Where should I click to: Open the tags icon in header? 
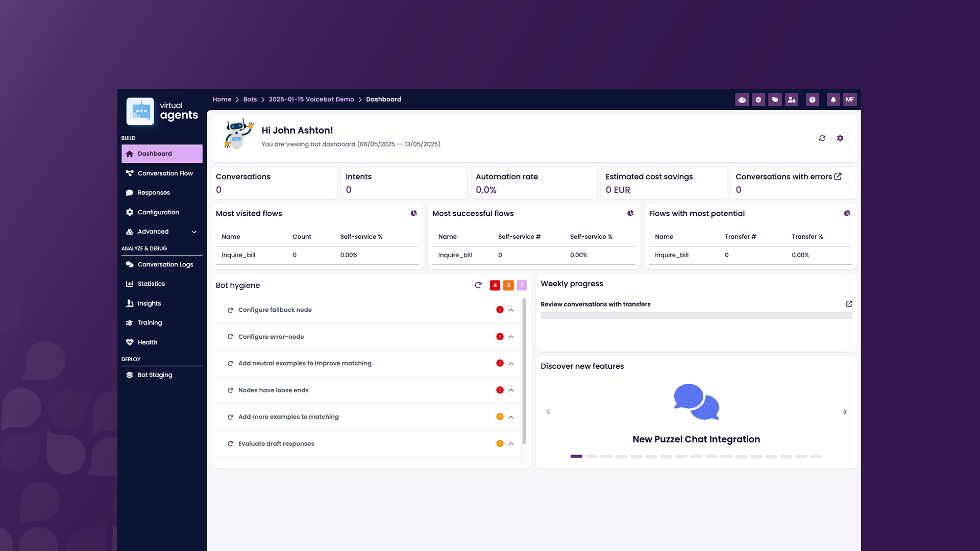pos(775,99)
